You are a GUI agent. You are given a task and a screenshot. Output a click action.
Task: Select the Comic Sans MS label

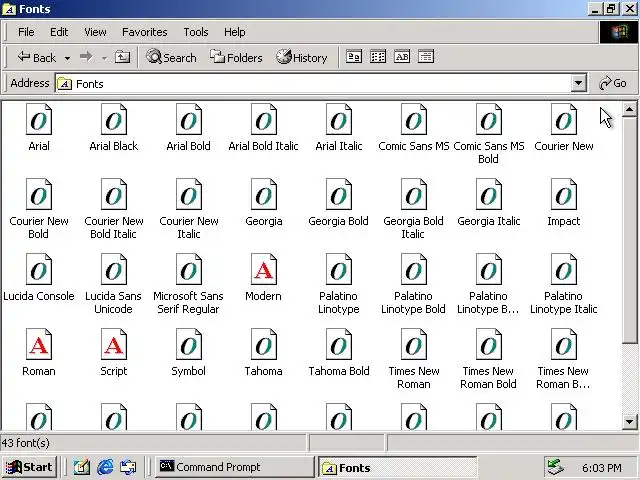click(x=413, y=146)
